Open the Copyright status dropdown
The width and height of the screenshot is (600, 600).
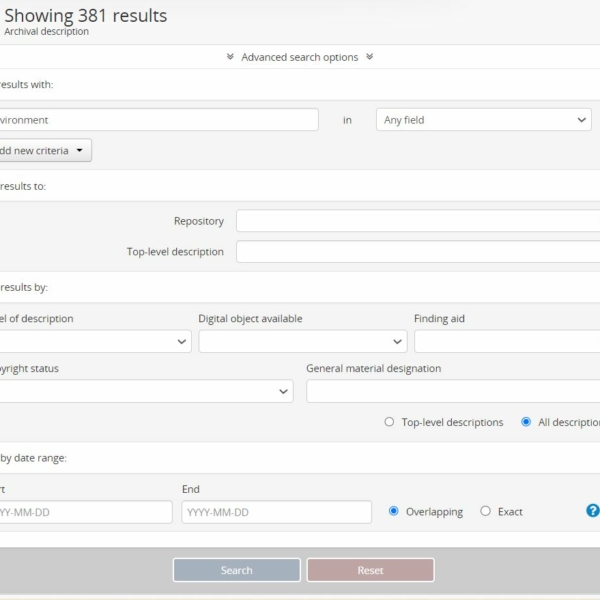click(x=145, y=391)
